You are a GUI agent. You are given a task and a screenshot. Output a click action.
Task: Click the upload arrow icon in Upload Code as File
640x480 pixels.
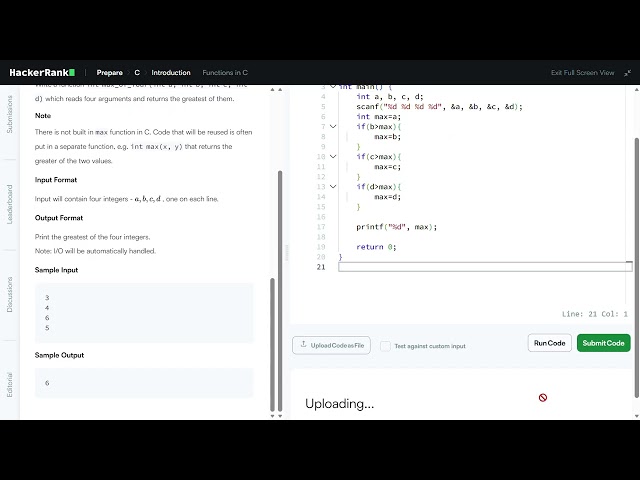tap(303, 344)
